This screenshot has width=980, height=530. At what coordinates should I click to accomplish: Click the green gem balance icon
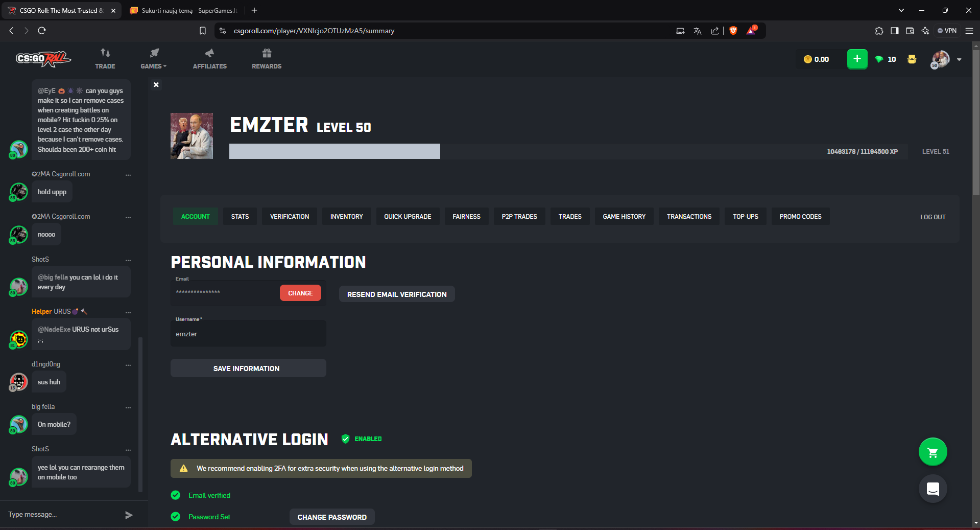[879, 59]
